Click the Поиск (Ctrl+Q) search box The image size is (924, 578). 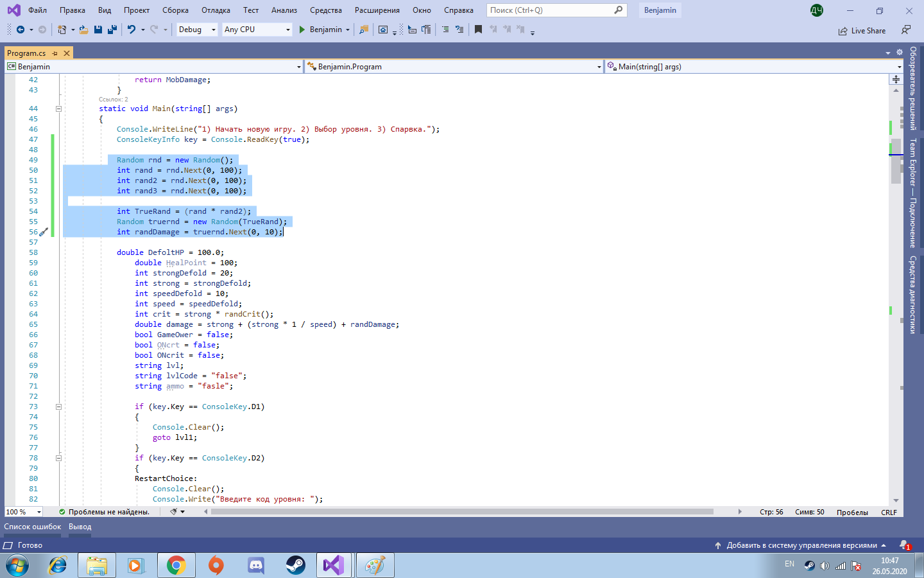[x=556, y=10]
